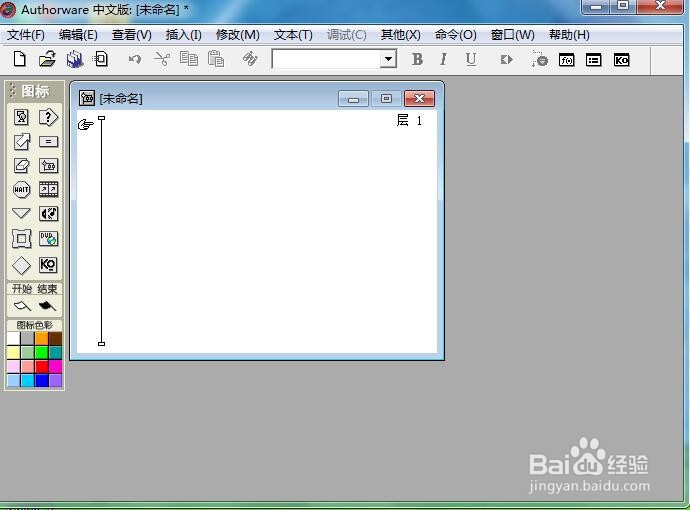Select the Motion icon in the palette
This screenshot has height=510, width=690.
pyautogui.click(x=22, y=142)
